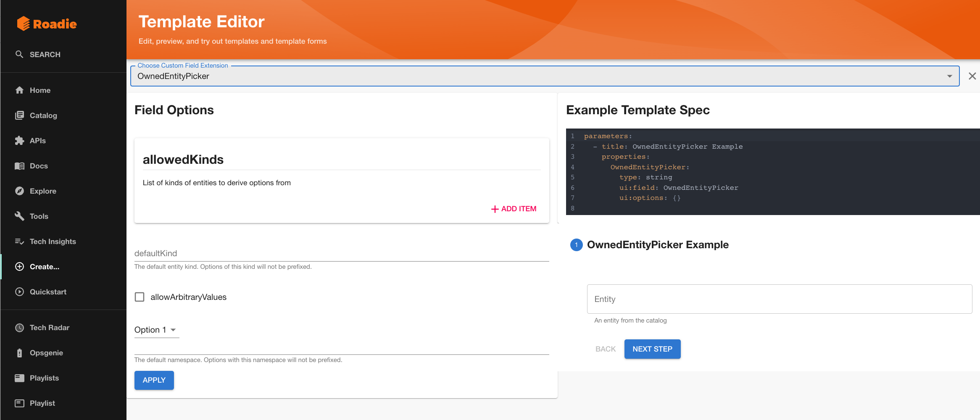Screen dimensions: 980x420
Task: Click the Opsgenie alert icon
Action: [x=19, y=352]
